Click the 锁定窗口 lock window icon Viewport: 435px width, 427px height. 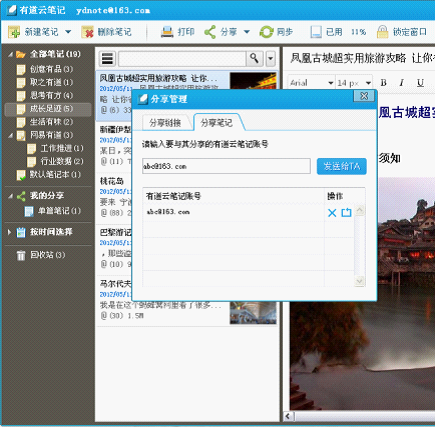[x=382, y=32]
